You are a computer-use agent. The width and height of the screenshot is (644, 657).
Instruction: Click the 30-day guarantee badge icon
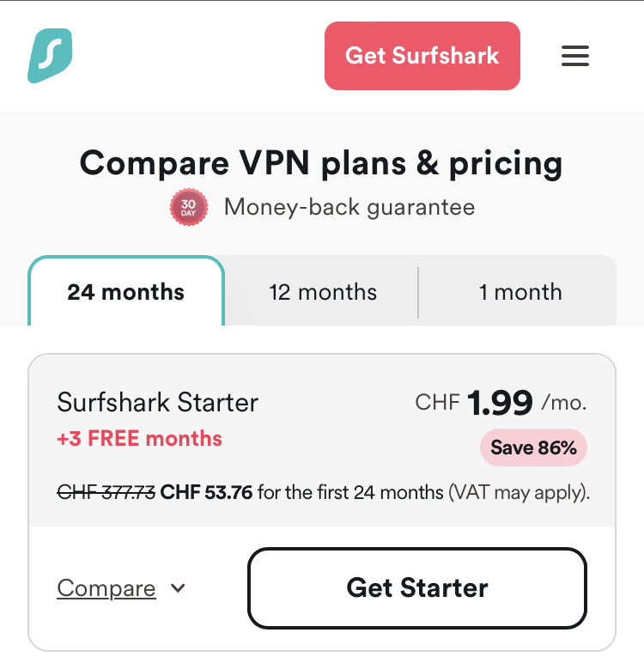188,207
